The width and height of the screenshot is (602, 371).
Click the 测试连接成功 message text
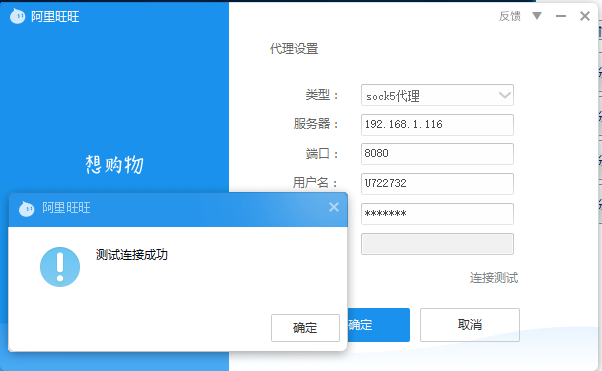tap(132, 255)
